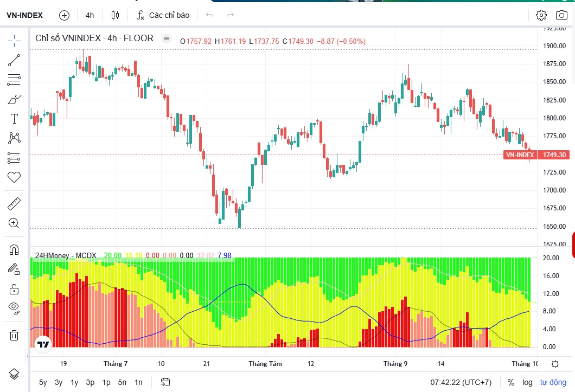Viewport: 575px width, 392px height.
Task: Activate the zoom in tool
Action: 14,223
